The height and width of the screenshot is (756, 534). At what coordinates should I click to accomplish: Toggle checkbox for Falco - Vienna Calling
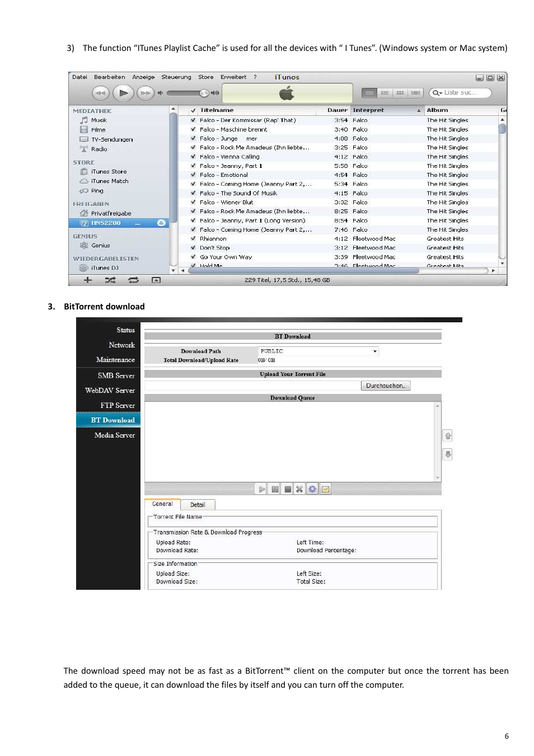pyautogui.click(x=193, y=157)
